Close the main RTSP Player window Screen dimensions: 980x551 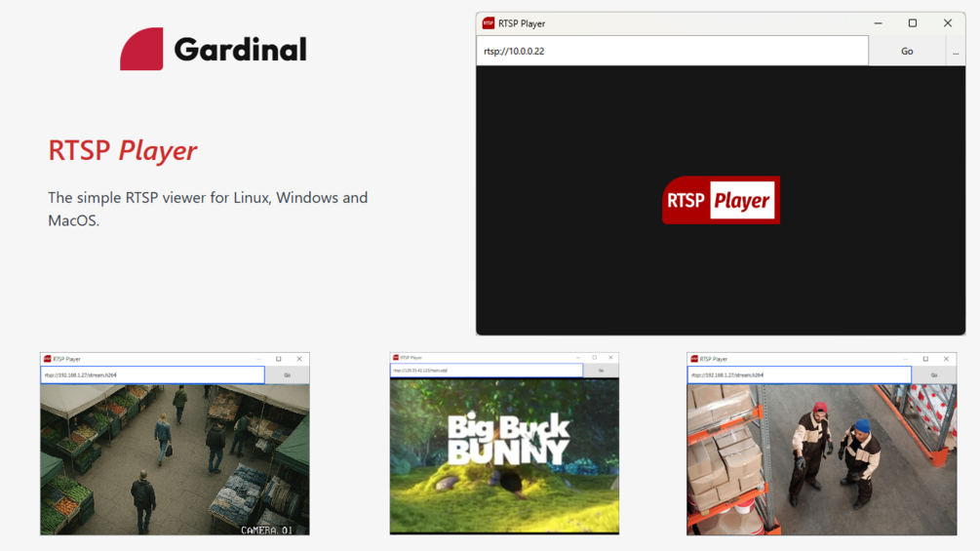948,23
